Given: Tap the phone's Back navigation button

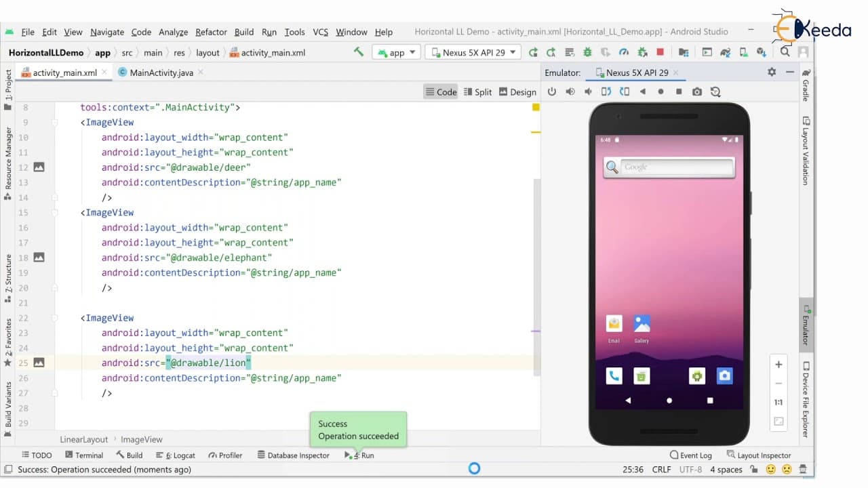Looking at the screenshot, I should 628,401.
